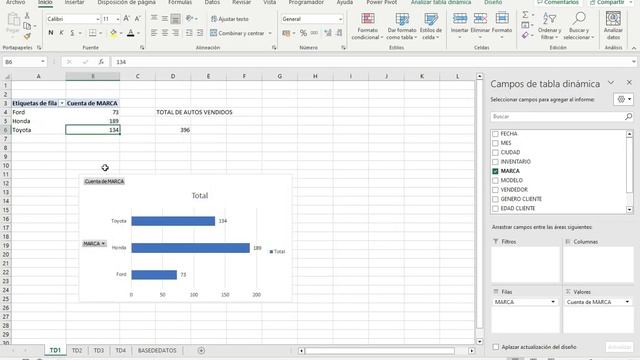Check the GENERO CLIENTE field

click(x=495, y=200)
